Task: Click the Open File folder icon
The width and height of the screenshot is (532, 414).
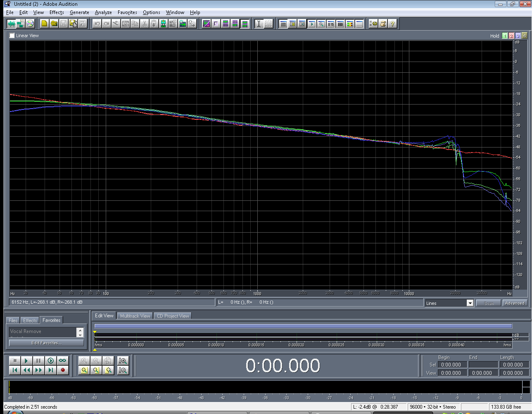Action: pos(54,24)
